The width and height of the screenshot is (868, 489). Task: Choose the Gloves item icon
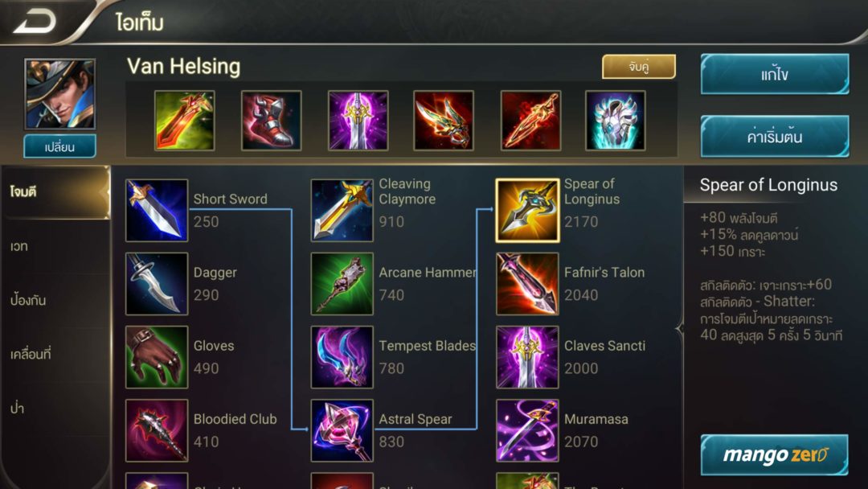(157, 357)
